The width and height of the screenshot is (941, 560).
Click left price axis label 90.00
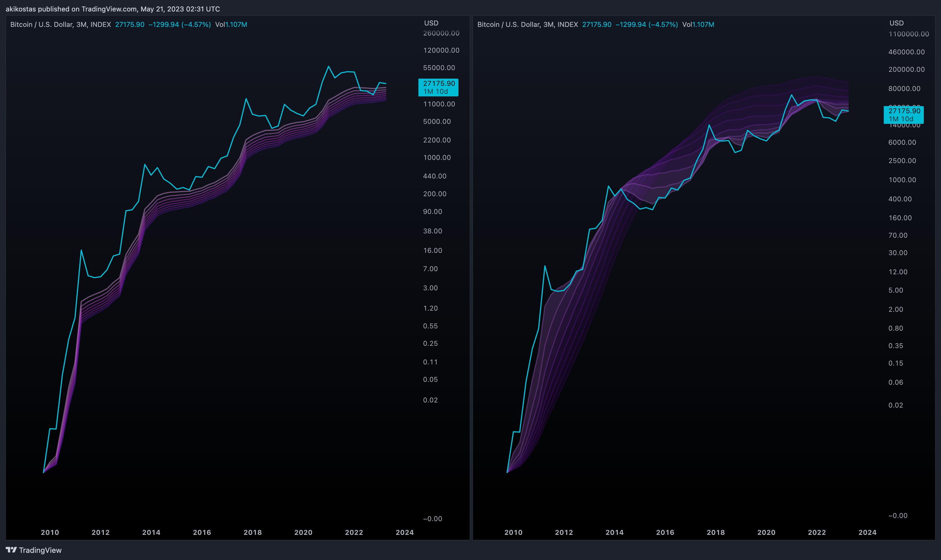[432, 212]
